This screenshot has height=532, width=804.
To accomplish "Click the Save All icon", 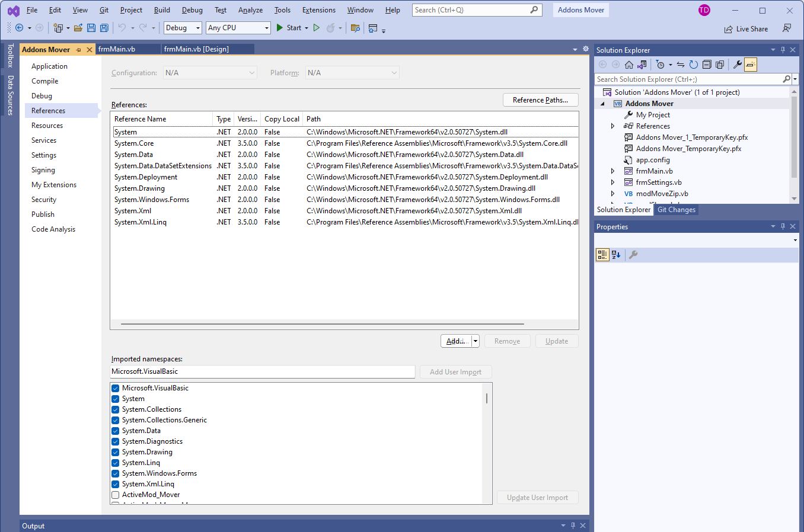I will pyautogui.click(x=104, y=28).
